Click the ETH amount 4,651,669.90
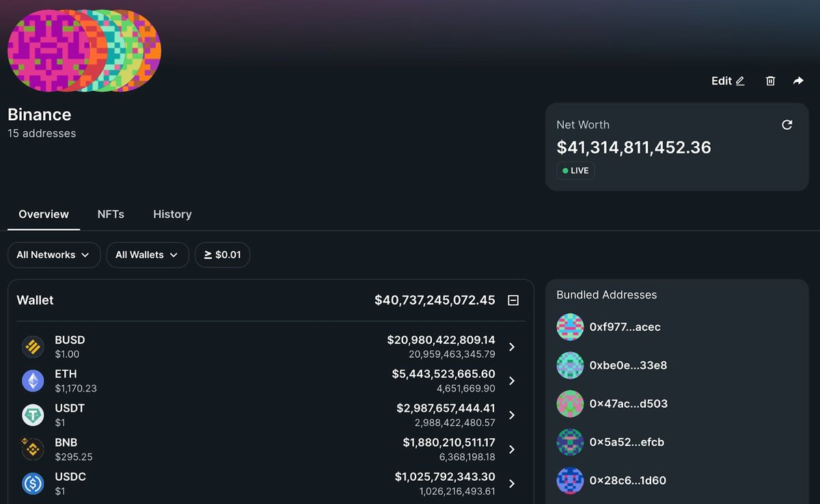This screenshot has width=820, height=504. (x=466, y=389)
